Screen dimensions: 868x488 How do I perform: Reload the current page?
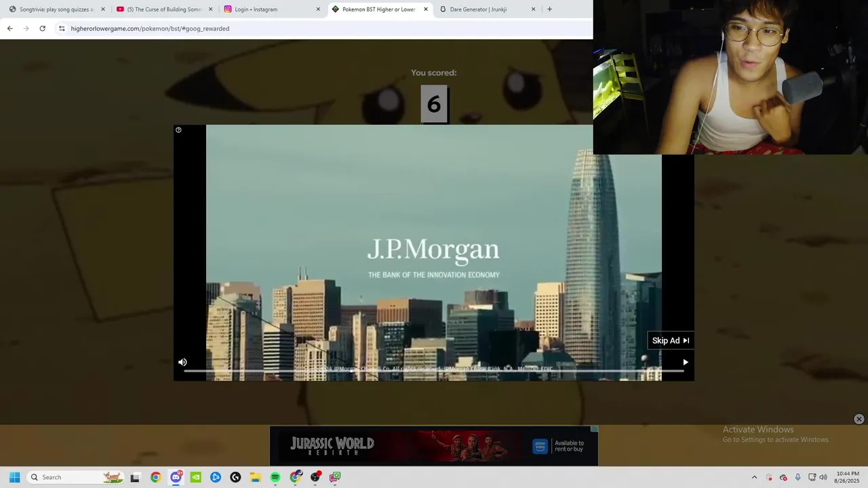[x=42, y=28]
